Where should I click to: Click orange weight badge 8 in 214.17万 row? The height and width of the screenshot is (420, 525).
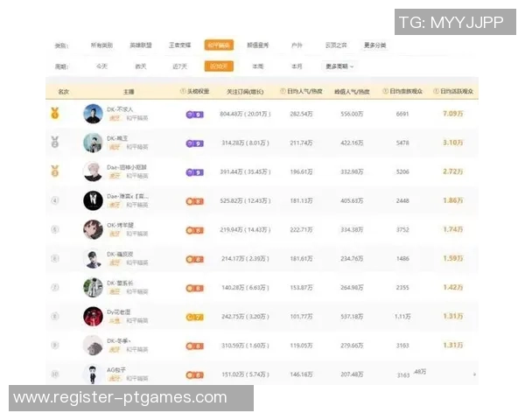coord(195,259)
